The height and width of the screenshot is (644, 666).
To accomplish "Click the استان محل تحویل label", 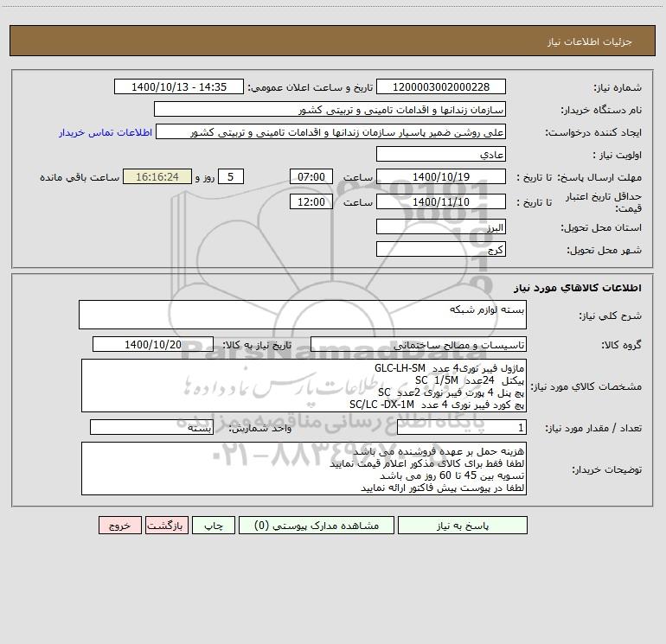I will [x=601, y=228].
